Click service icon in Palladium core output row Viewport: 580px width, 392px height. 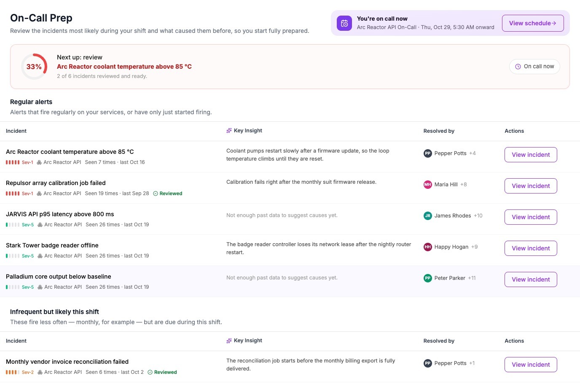tap(40, 287)
